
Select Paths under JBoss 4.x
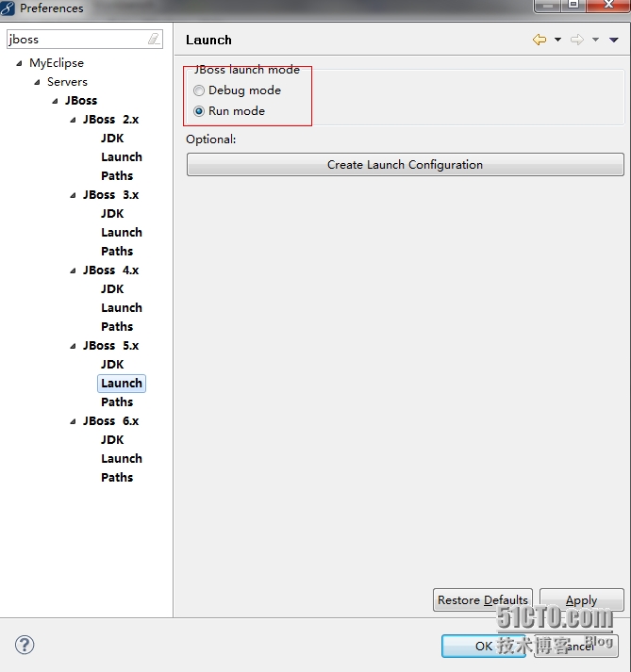117,326
